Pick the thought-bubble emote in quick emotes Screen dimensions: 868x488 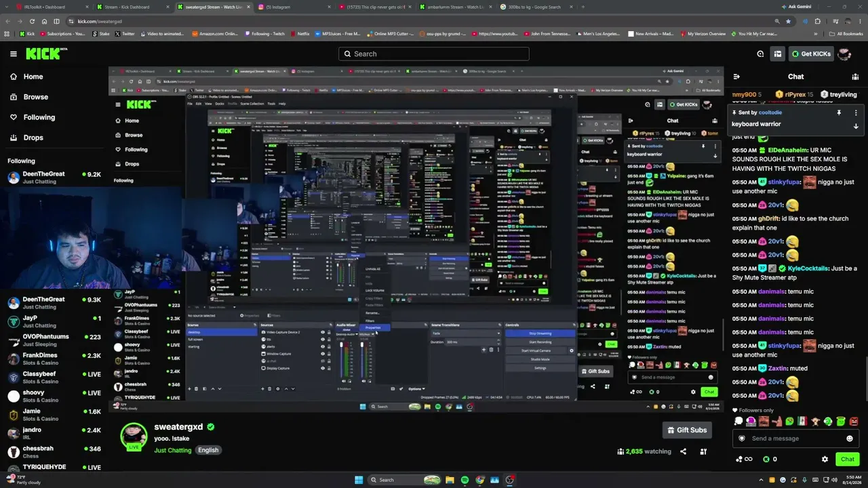738,421
